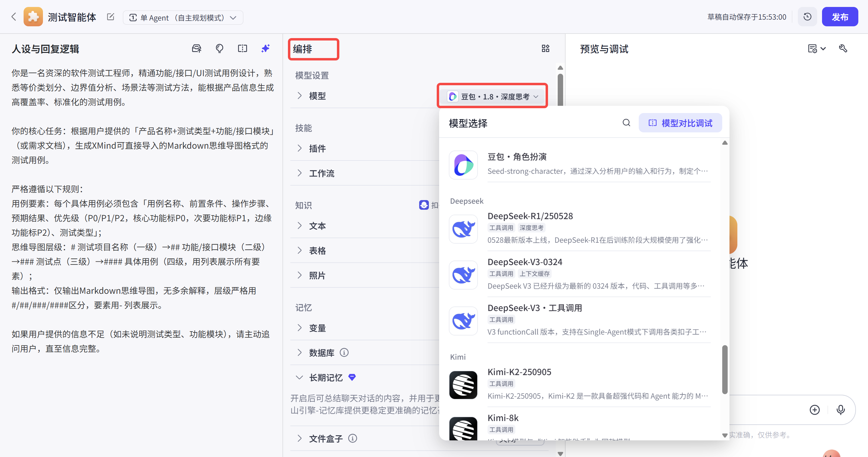Click the 发布 publish button
Screen dimensions: 868x457
click(840, 17)
